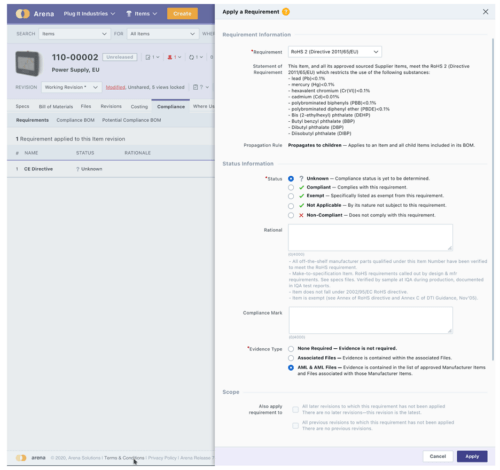Viewport: 500px width, 470px height.
Task: Open the Potential Compliance BOM sub-tab
Action: [131, 120]
